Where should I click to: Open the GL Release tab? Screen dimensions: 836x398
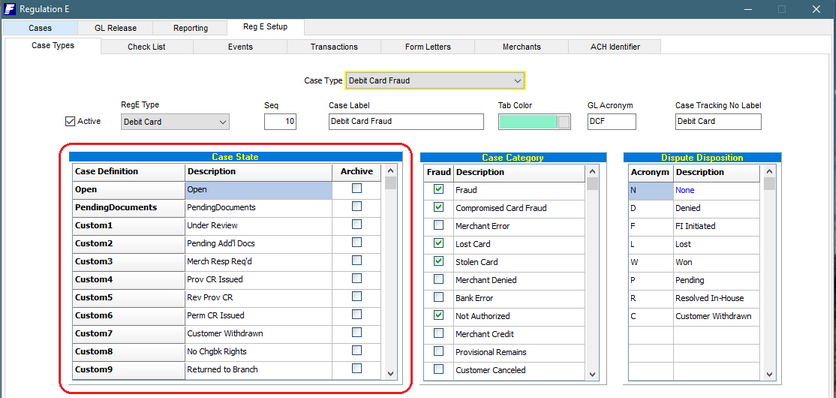point(115,28)
